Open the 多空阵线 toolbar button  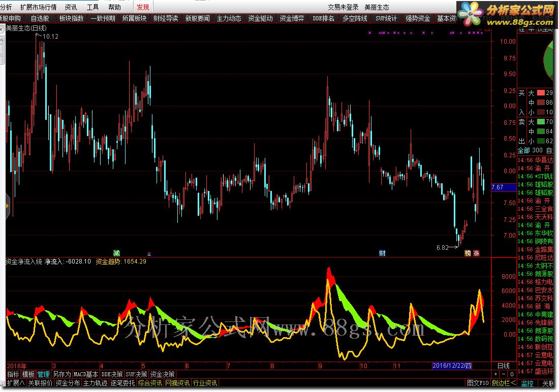pos(355,18)
